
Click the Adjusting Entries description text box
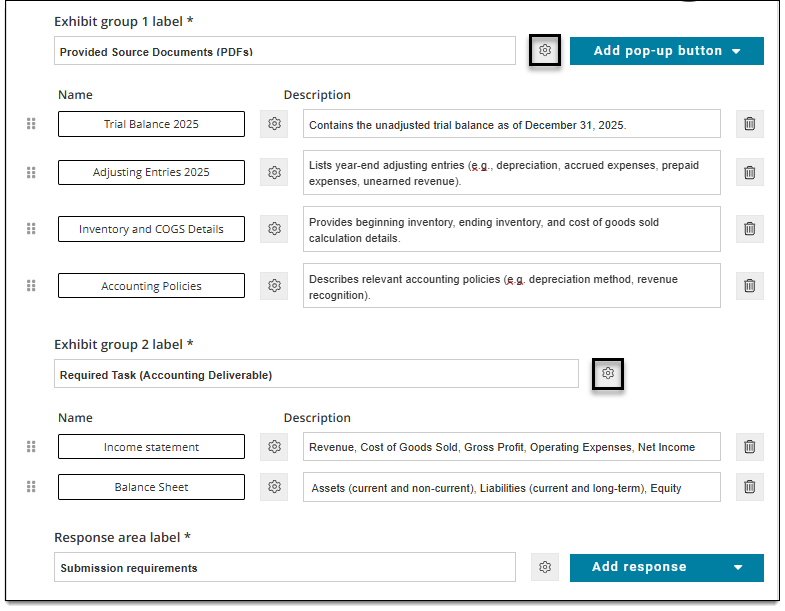[x=512, y=173]
